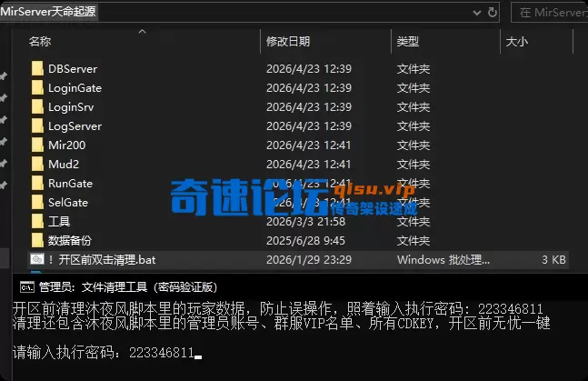Refresh the MirServer folder view
Viewport: 588px width, 381px height.
[x=493, y=13]
